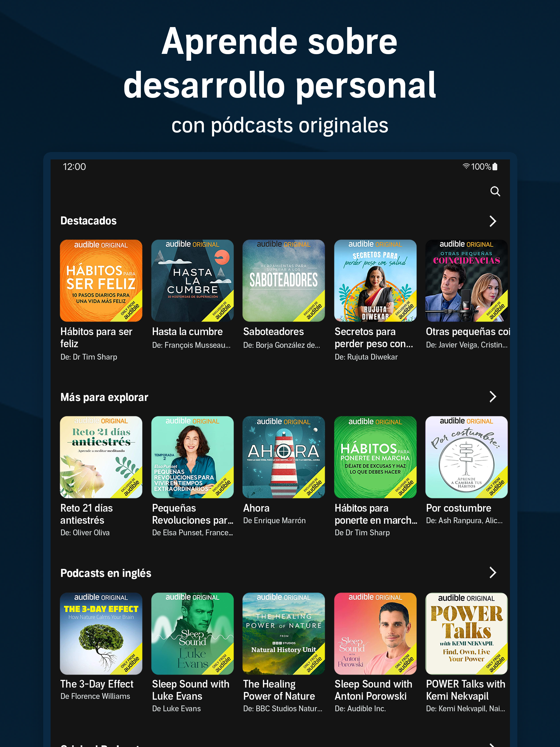Open The Healing Power of Nature cover
The height and width of the screenshot is (747, 560).
284,634
